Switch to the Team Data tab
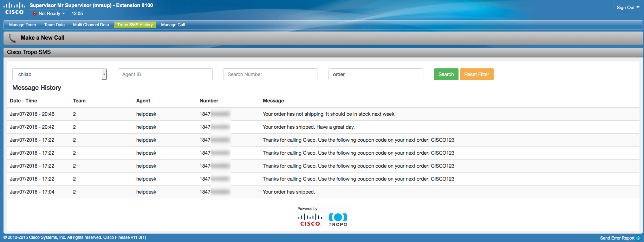Image resolution: width=644 pixels, height=242 pixels. (54, 25)
